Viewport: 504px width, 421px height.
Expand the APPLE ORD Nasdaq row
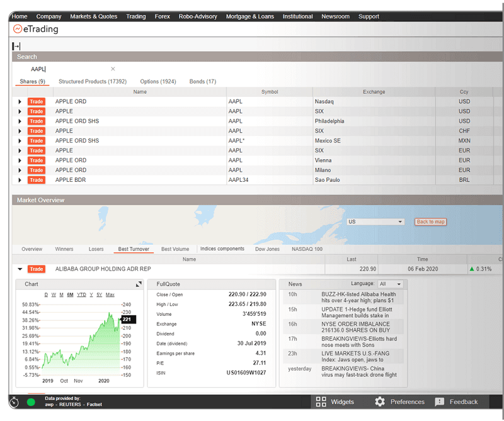coord(20,102)
